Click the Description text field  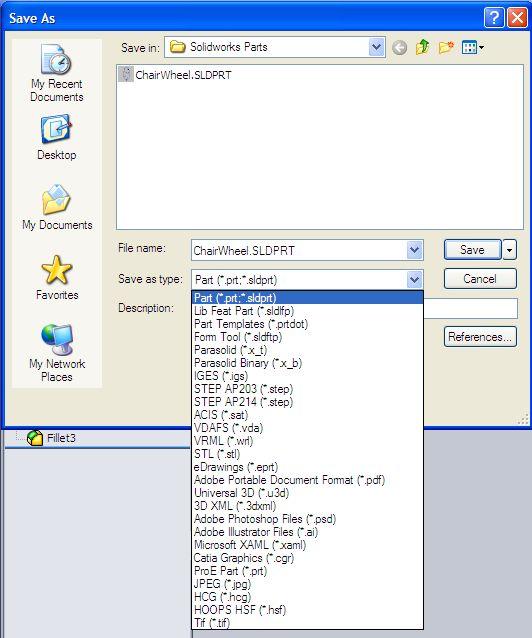coord(471,308)
